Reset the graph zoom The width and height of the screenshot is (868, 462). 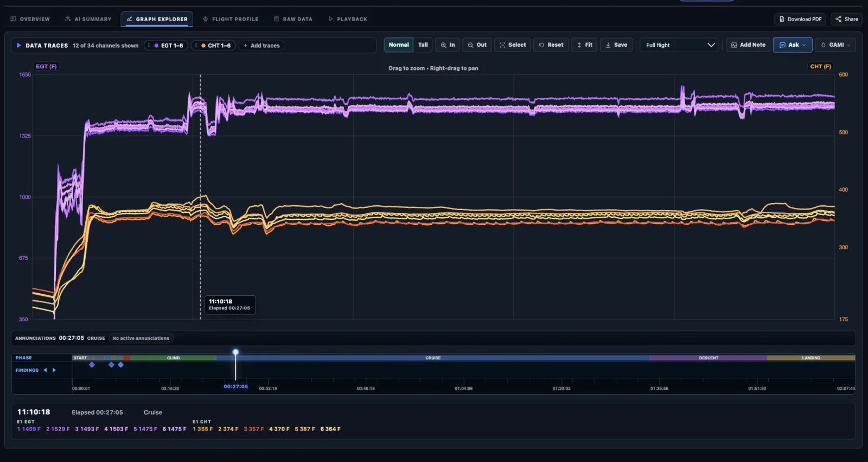click(551, 45)
